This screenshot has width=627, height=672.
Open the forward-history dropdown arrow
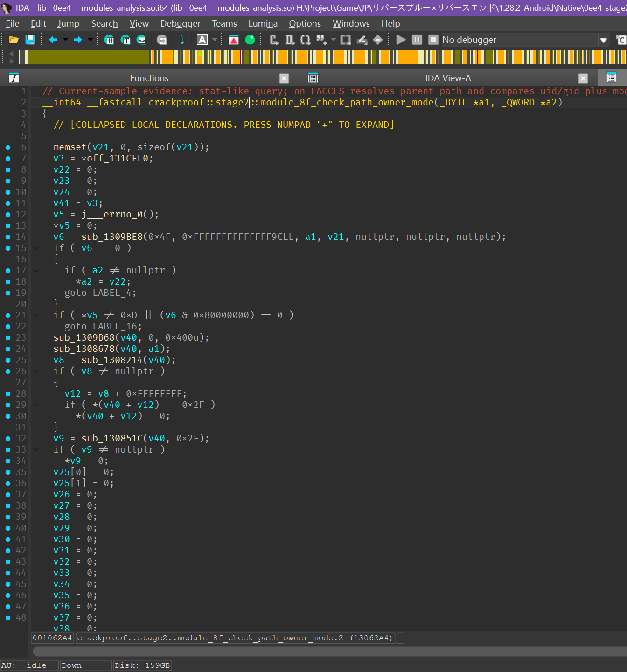coord(90,40)
